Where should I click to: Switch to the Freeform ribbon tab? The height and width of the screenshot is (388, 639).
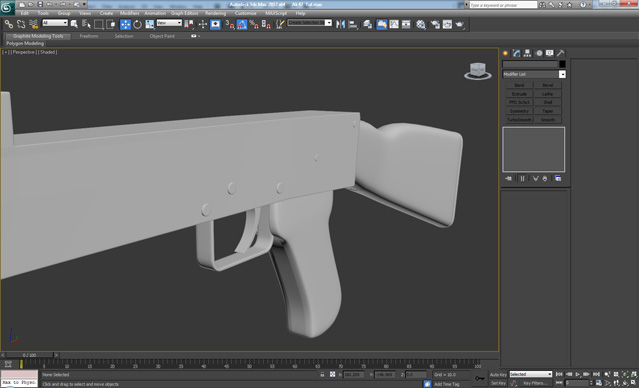click(89, 36)
